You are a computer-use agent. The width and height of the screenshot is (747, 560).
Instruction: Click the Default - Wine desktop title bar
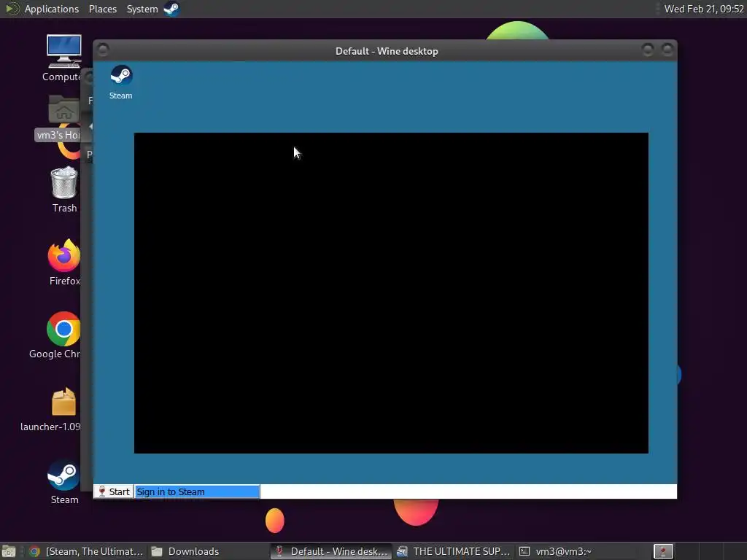(x=387, y=51)
